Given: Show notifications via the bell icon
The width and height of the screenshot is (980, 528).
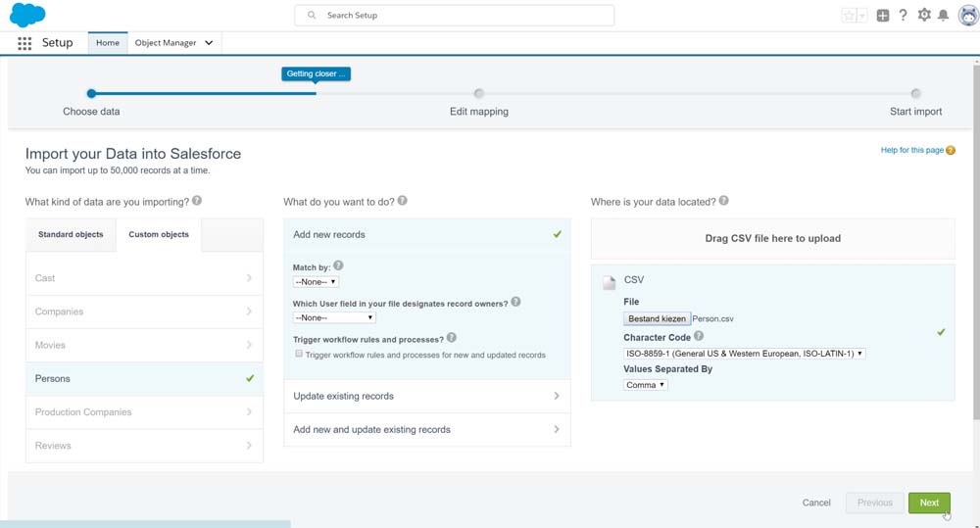Looking at the screenshot, I should click(944, 16).
